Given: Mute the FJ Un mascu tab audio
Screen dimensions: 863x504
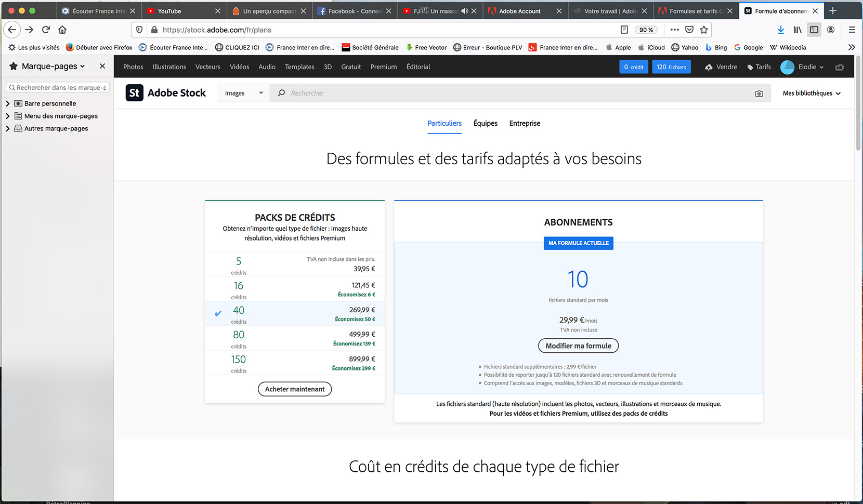Looking at the screenshot, I should tap(465, 11).
